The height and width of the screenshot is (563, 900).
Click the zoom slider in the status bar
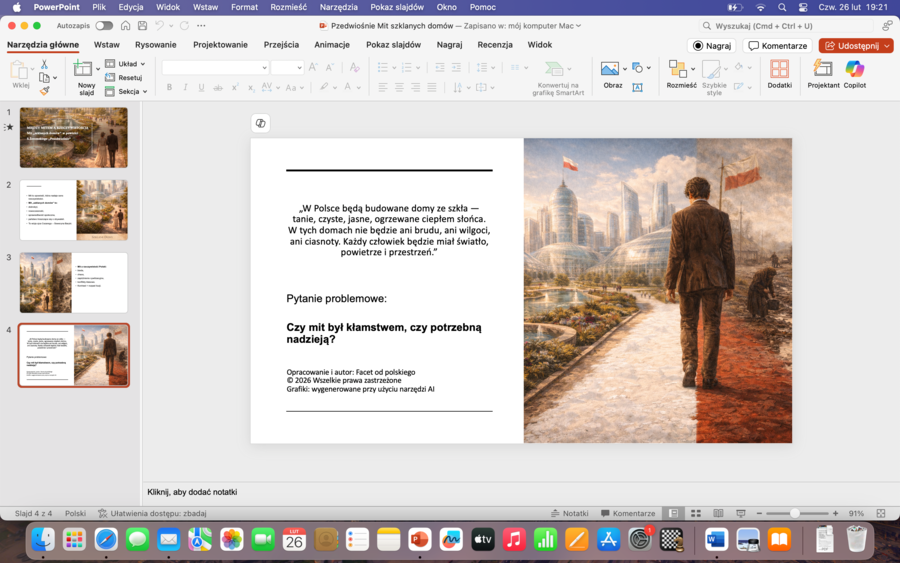coord(795,513)
